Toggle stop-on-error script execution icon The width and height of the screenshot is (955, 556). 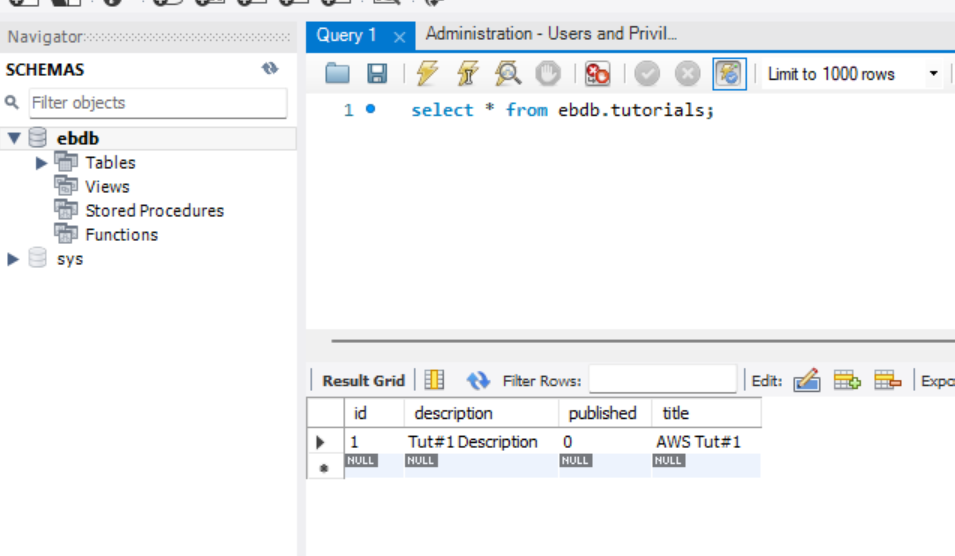(x=597, y=74)
